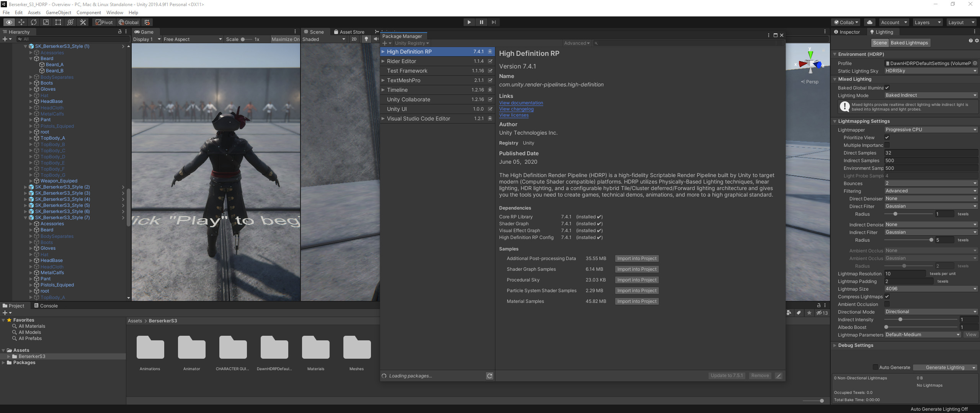Toggle Baked Global Illumination checkbox
Viewport: 980px width, 413px height.
pos(887,88)
